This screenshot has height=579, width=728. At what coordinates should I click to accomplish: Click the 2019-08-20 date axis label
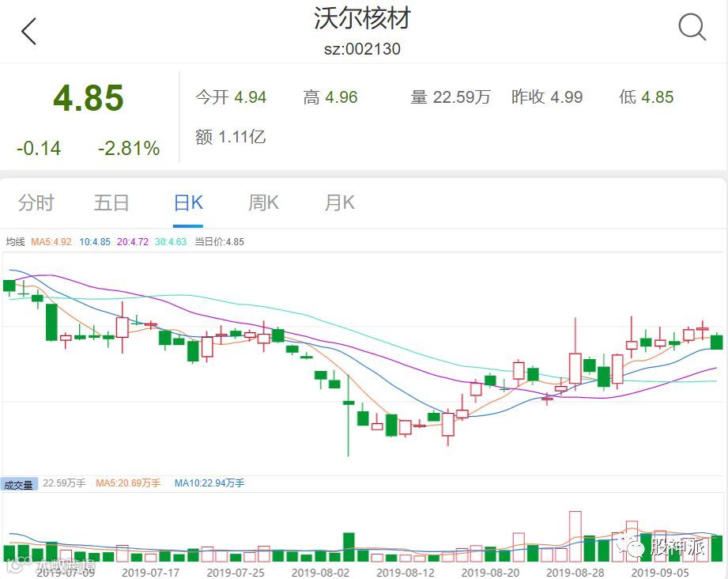490,573
